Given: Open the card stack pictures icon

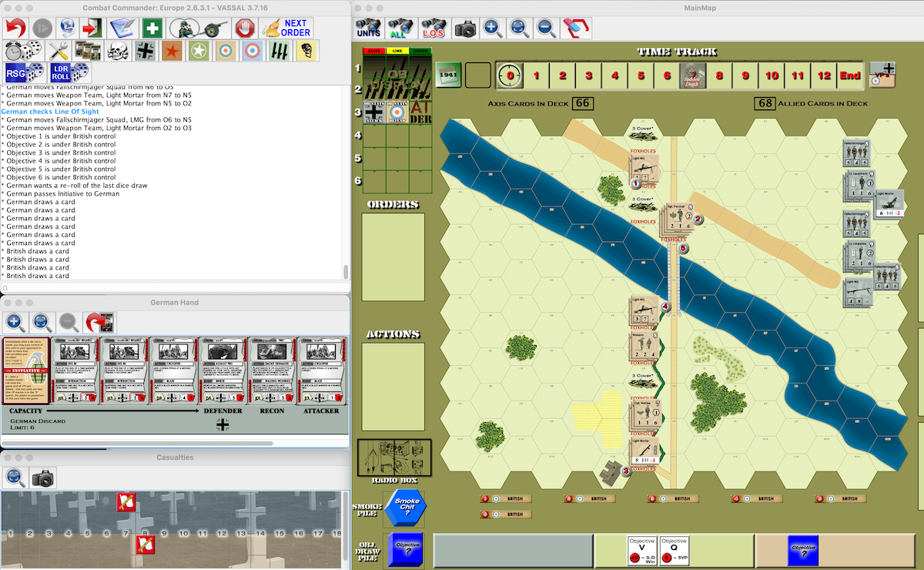Looking at the screenshot, I should pyautogui.click(x=87, y=51).
